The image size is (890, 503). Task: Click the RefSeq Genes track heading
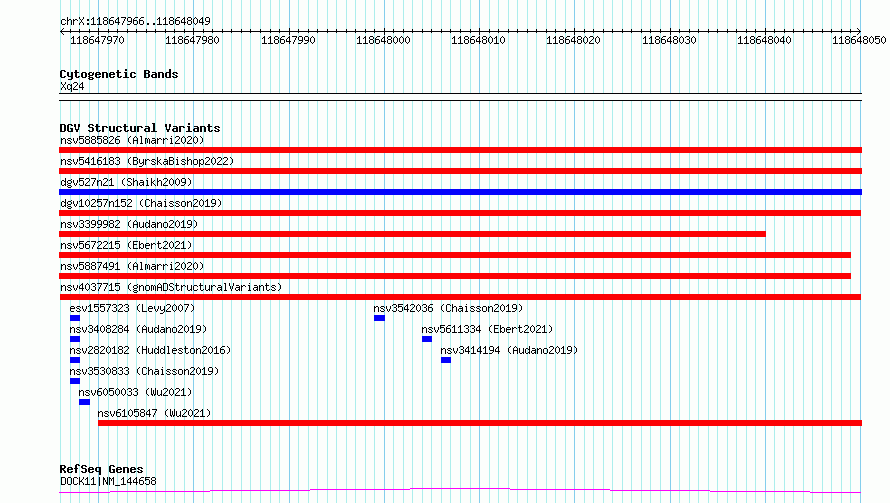coord(101,470)
